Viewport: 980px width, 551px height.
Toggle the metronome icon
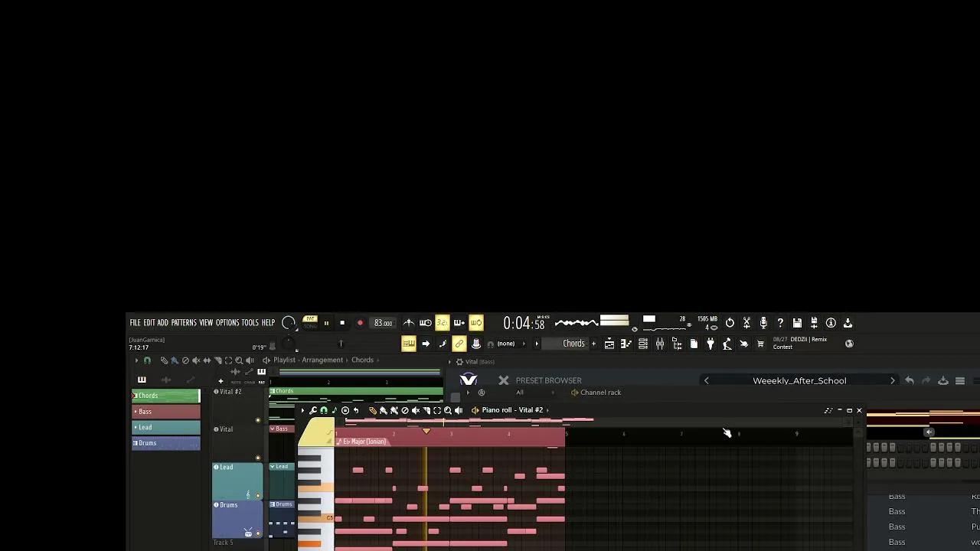pos(409,323)
